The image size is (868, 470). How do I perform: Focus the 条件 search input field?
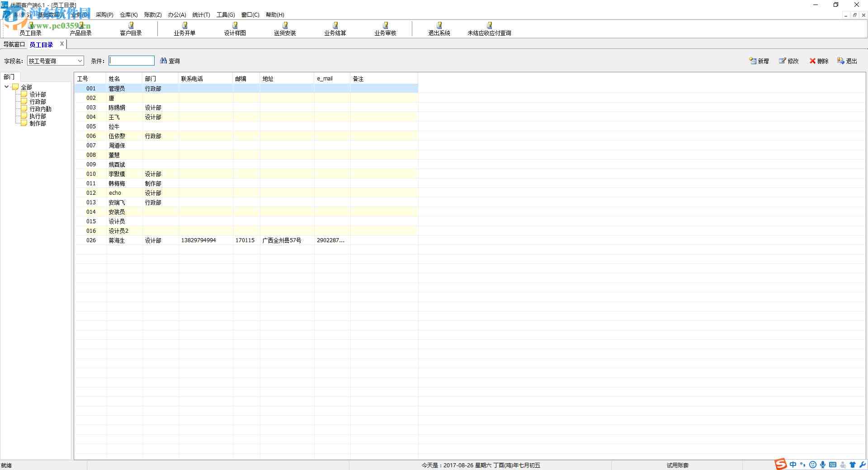click(x=132, y=61)
